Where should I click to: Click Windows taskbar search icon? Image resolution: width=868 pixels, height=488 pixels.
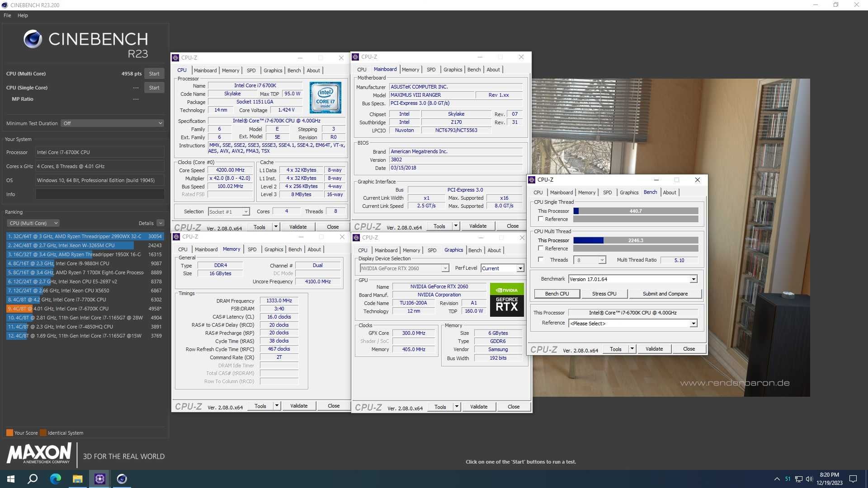coord(33,479)
